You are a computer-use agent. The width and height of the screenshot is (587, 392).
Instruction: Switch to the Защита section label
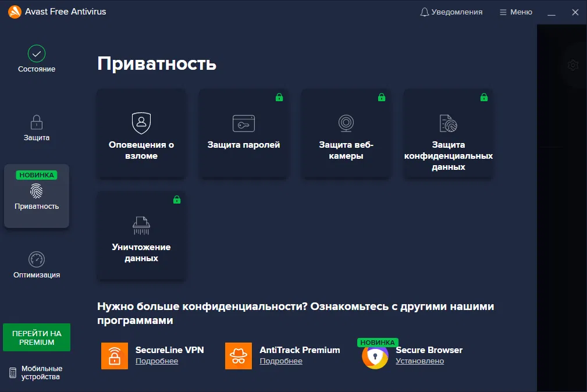click(x=37, y=138)
